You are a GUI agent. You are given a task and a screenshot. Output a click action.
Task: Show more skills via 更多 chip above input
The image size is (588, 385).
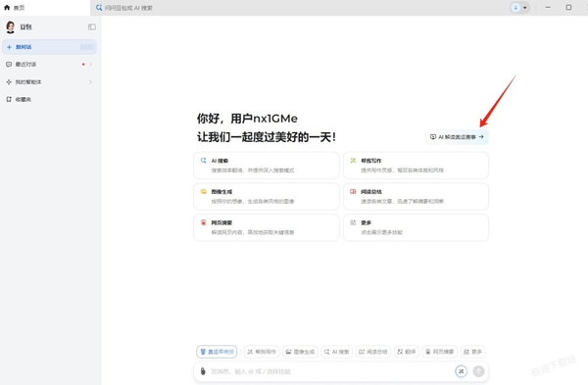[x=473, y=352]
